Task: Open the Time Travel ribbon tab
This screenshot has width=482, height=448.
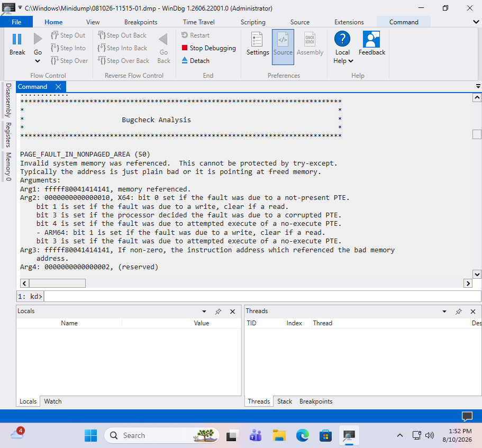Action: [x=198, y=22]
